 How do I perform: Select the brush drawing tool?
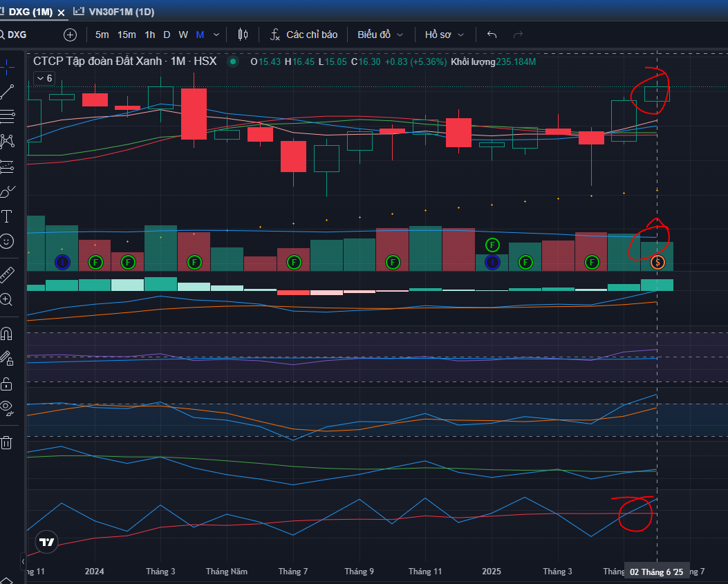point(6,191)
